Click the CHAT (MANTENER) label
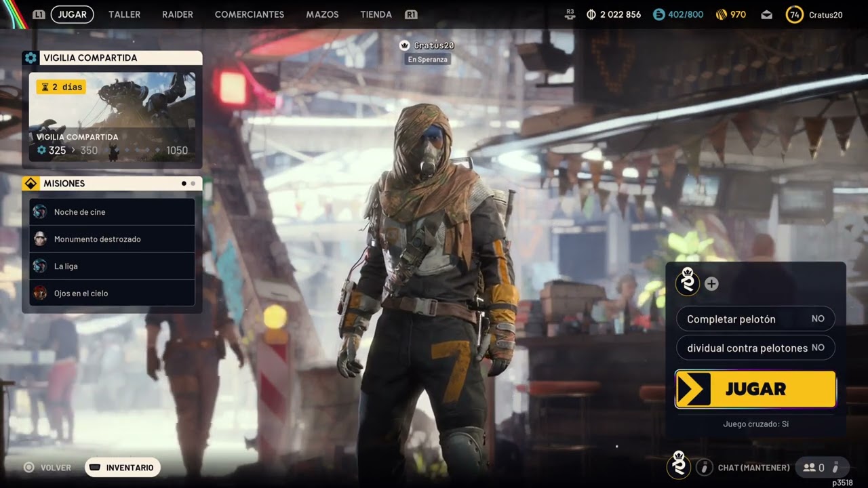 pyautogui.click(x=753, y=467)
